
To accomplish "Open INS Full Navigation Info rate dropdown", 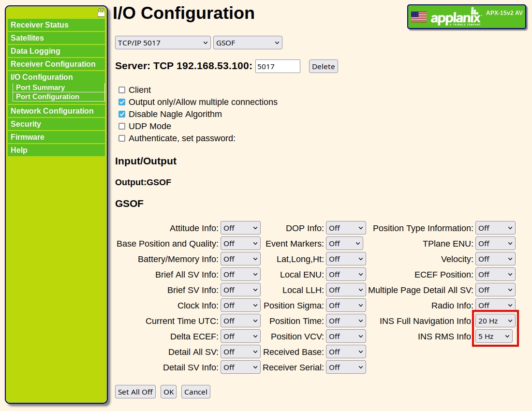I will (x=495, y=321).
